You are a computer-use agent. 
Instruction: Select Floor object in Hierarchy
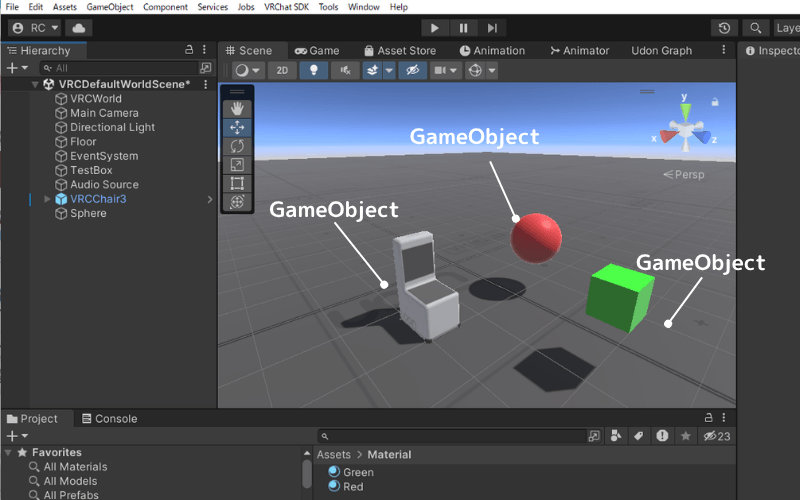pyautogui.click(x=83, y=141)
